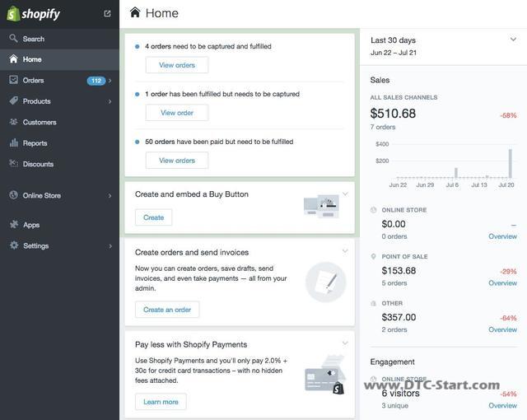The height and width of the screenshot is (420, 527).
Task: Click the Home house icon in sidebar
Action: point(13,59)
